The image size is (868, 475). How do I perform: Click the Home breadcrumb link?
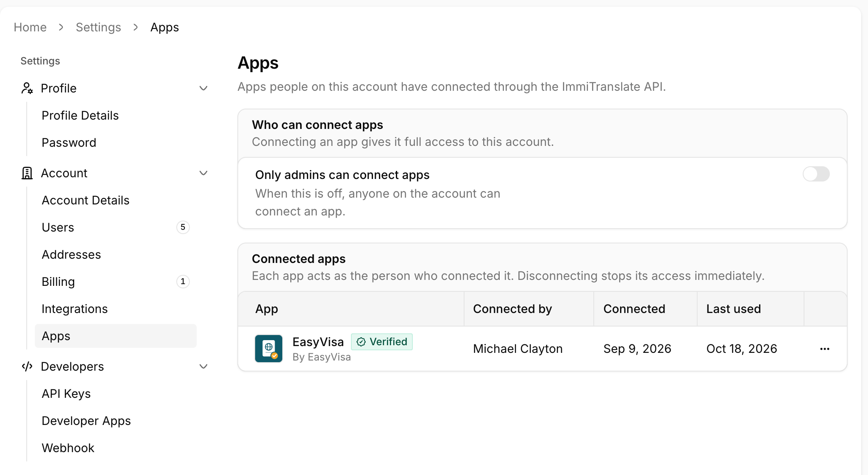[x=30, y=27]
